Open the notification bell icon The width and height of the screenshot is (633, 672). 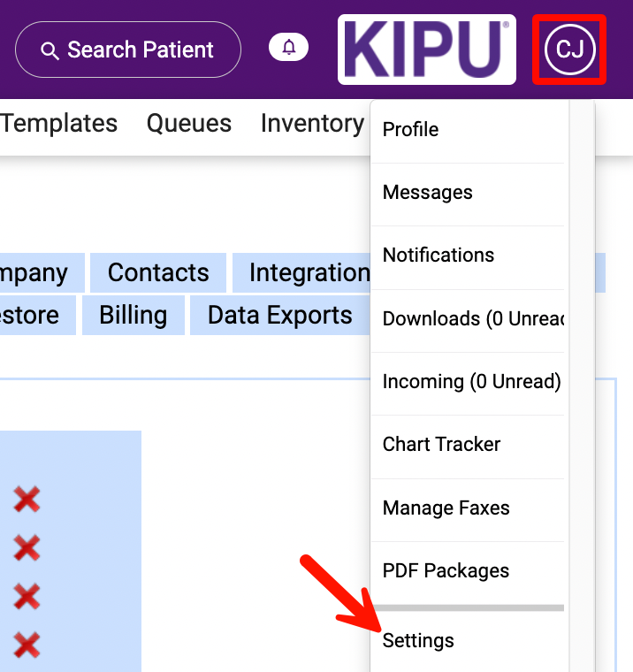tap(289, 48)
